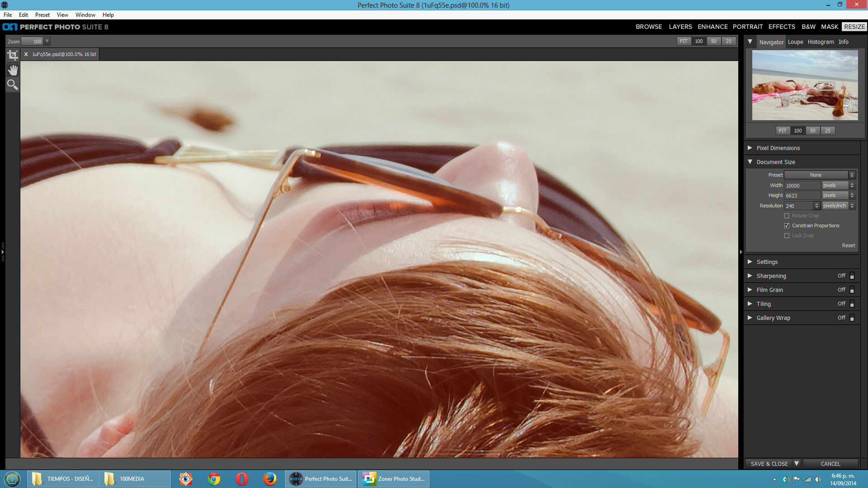Click 50 zoom under Navigator preview
868x488 pixels.
tap(813, 131)
